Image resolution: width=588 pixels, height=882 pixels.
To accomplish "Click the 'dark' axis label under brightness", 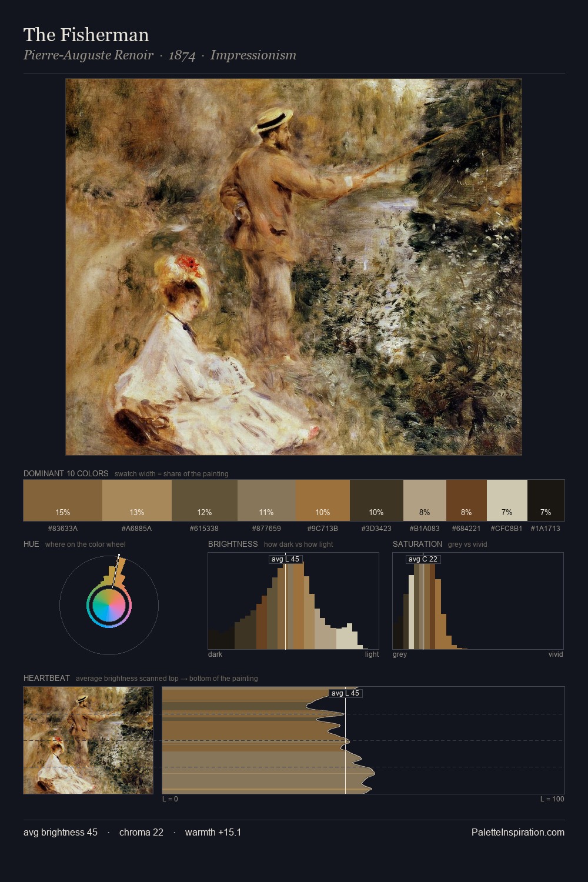I will [x=215, y=654].
